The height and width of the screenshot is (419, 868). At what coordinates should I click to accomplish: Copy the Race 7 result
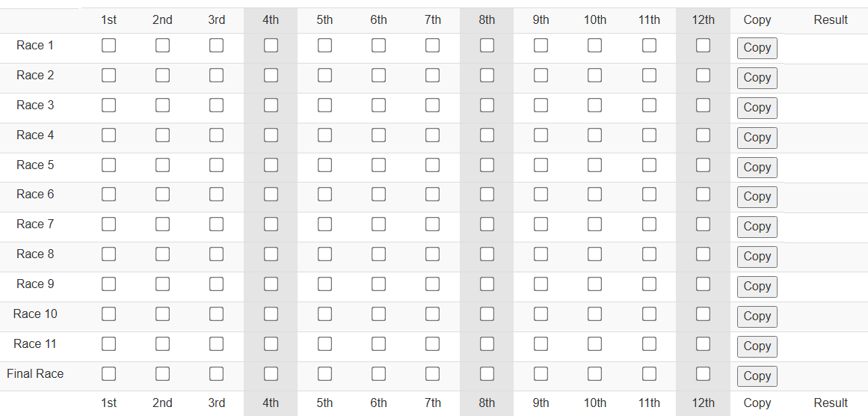pos(757,227)
